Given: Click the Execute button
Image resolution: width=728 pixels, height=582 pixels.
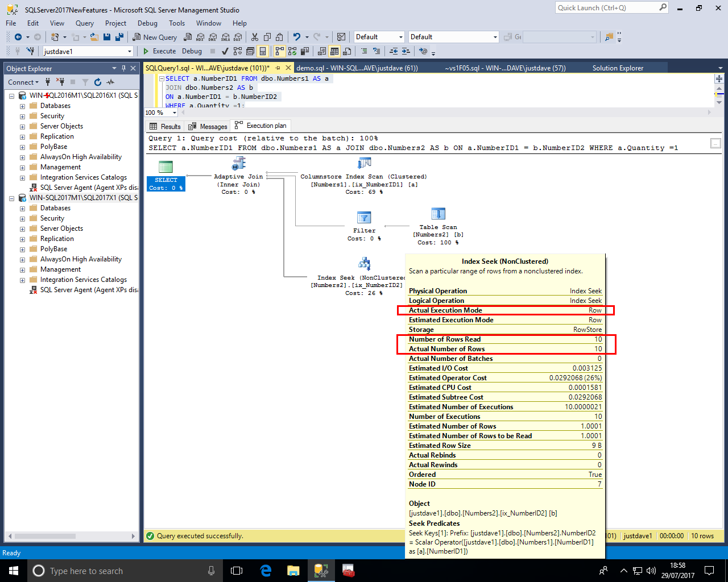Looking at the screenshot, I should pos(159,51).
